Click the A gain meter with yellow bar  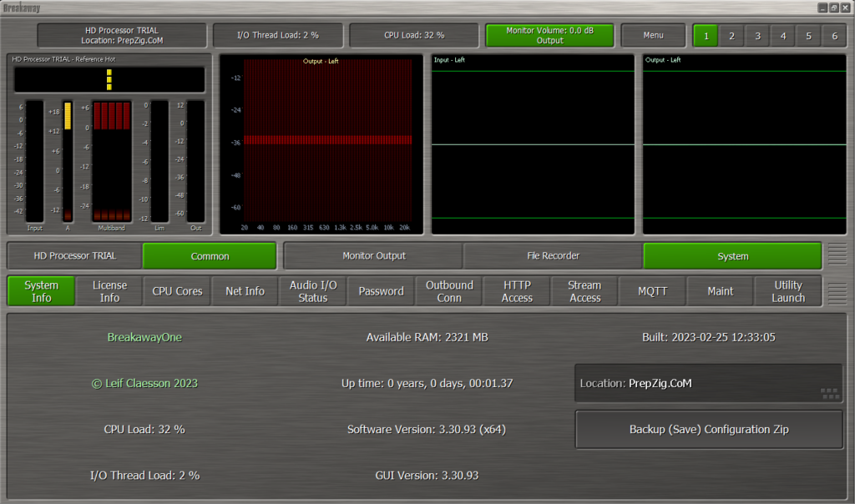[68, 161]
